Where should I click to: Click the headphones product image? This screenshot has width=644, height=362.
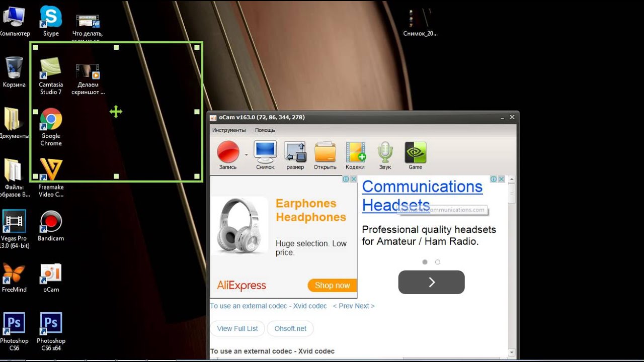coord(239,226)
